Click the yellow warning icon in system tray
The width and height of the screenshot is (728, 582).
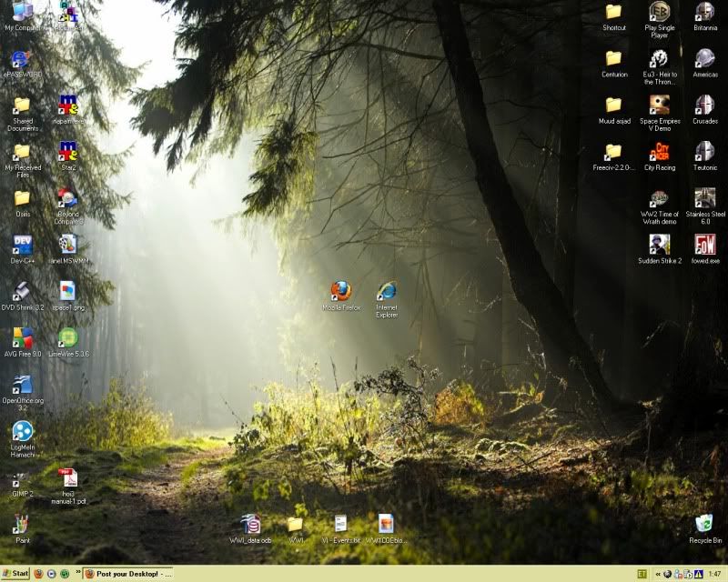(x=698, y=574)
